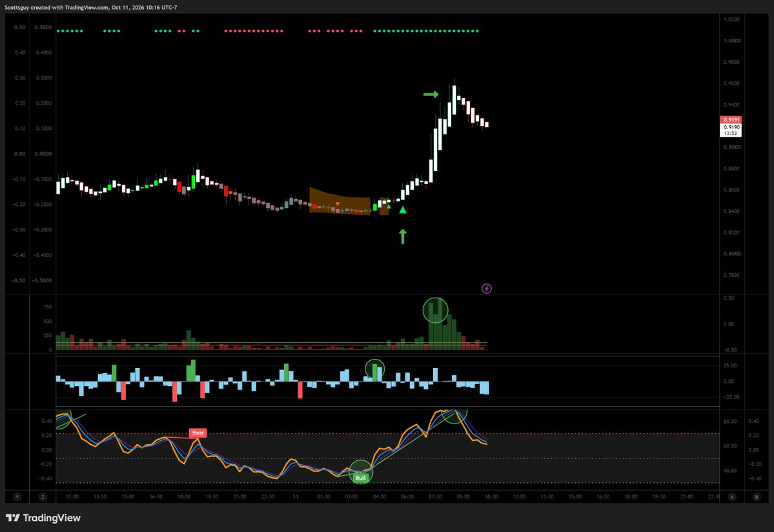Click the 750 volume axis value
This screenshot has height=532, width=774.
47,307
